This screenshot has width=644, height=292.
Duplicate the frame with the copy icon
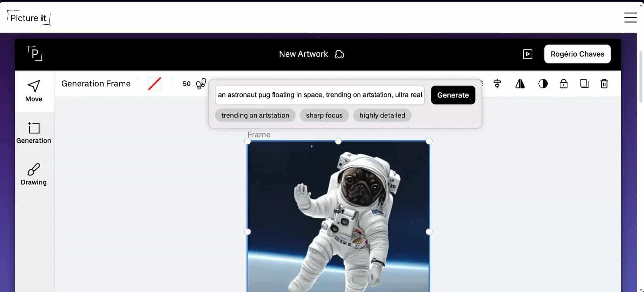click(584, 84)
